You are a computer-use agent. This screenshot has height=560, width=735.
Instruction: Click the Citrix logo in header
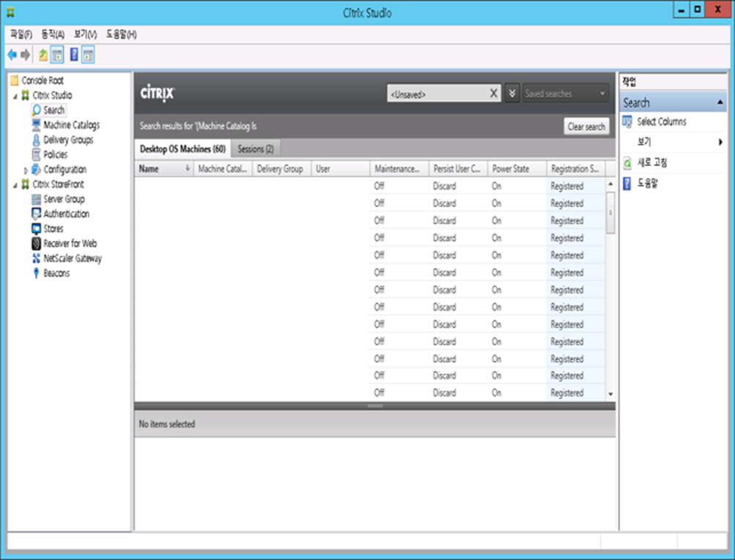point(157,93)
